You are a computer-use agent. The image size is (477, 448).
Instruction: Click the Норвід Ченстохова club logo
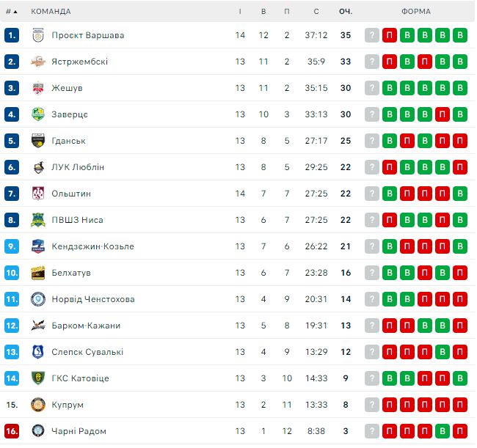pos(38,299)
